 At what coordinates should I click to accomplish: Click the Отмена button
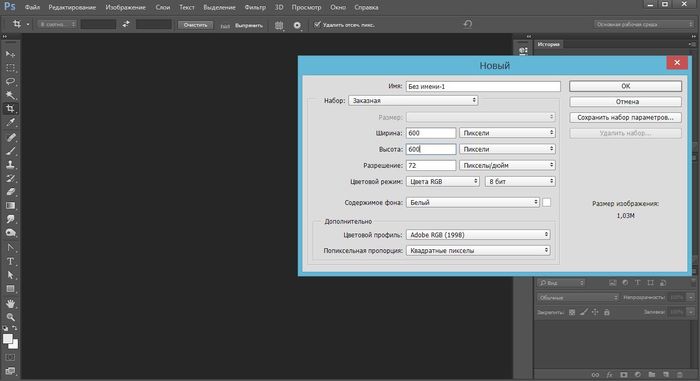[625, 102]
